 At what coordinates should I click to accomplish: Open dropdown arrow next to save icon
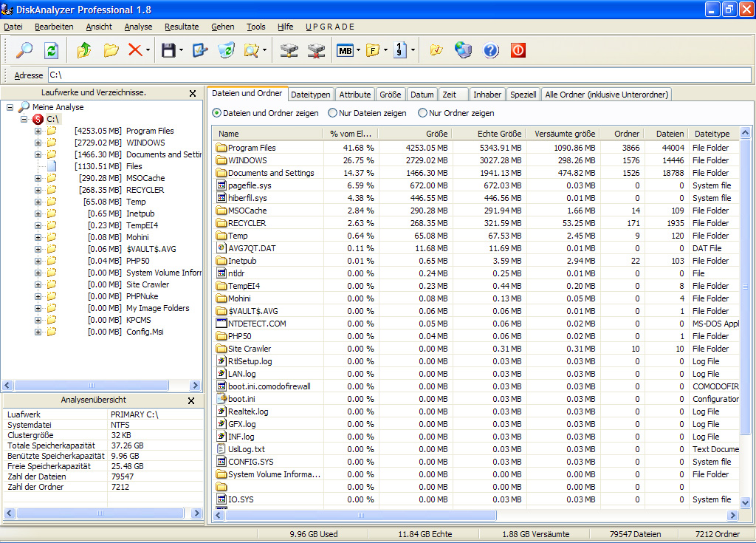pos(181,50)
